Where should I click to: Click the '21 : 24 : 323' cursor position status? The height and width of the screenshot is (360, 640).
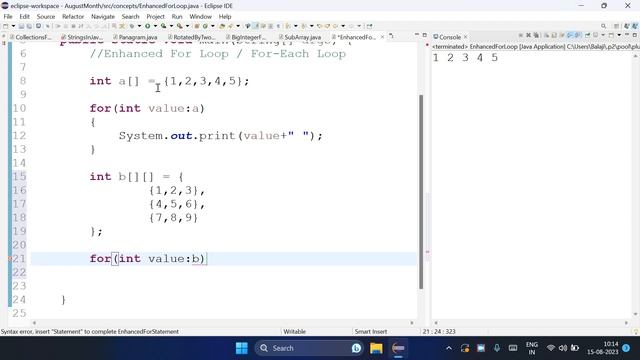pyautogui.click(x=439, y=331)
